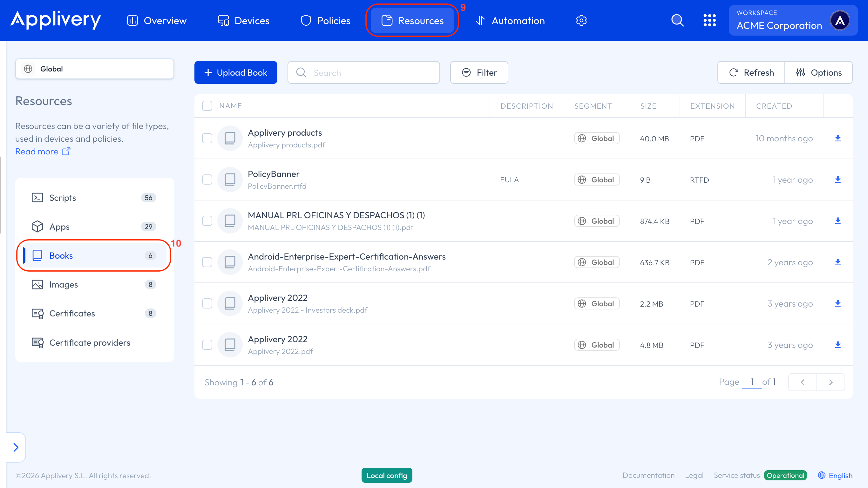The image size is (868, 488).
Task: Click the Upload Book button
Action: 235,72
